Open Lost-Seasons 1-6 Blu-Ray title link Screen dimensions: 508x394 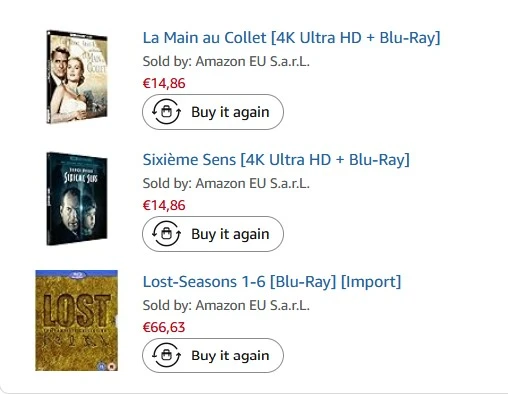(272, 282)
